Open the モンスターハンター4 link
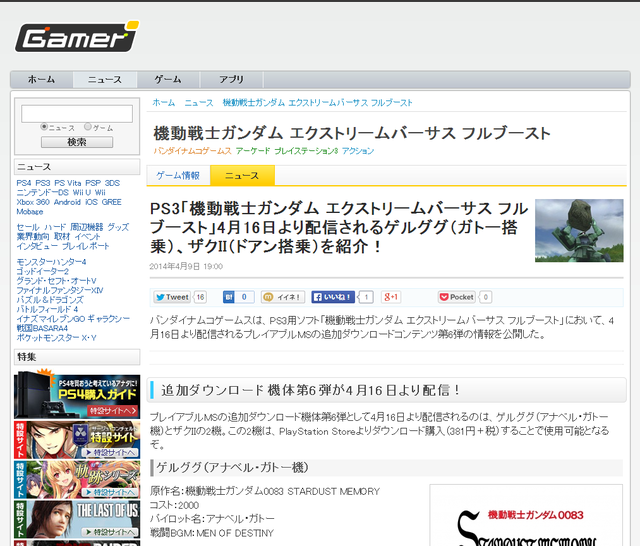The width and height of the screenshot is (640, 546). coord(51,262)
